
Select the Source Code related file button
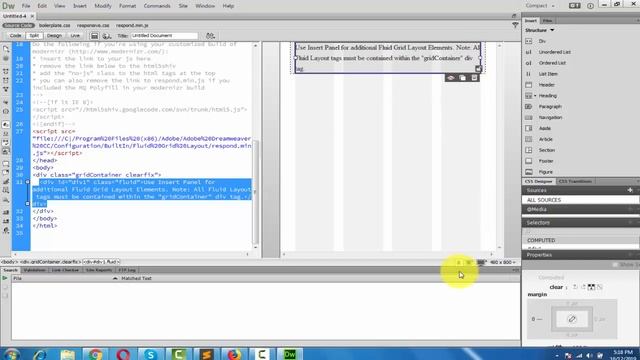pyautogui.click(x=18, y=25)
